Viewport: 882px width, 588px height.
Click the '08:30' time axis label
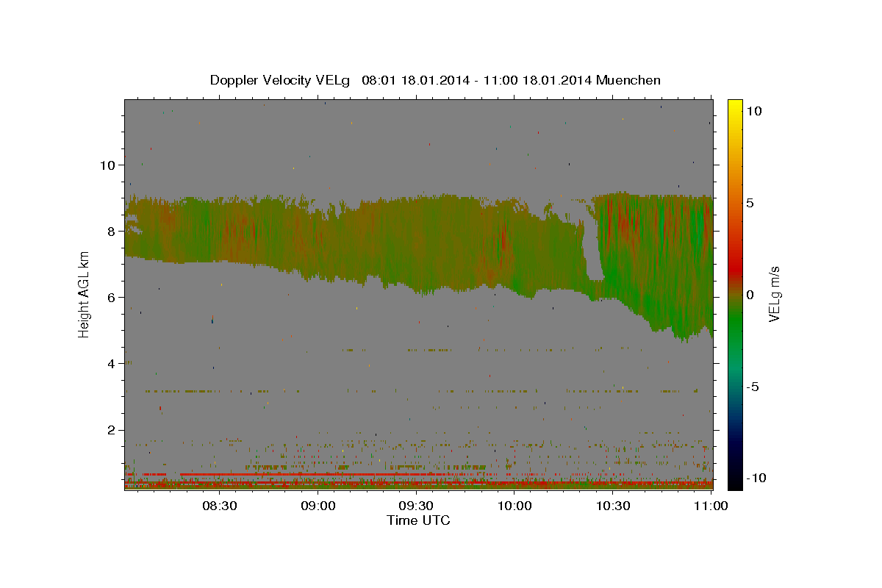click(219, 506)
